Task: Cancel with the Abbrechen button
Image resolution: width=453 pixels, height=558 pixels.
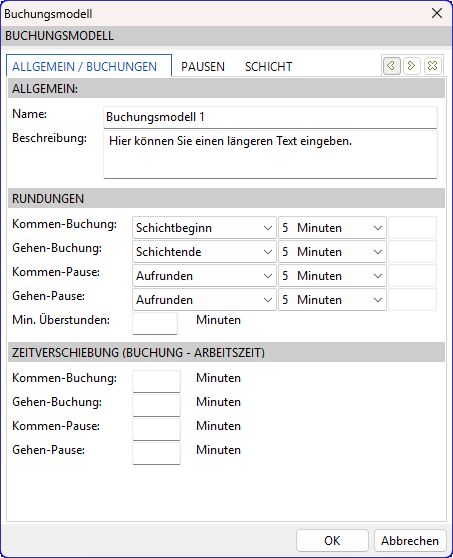Action: click(410, 541)
